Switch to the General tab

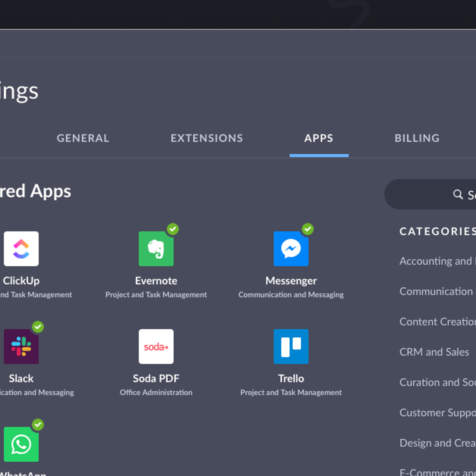coord(83,138)
